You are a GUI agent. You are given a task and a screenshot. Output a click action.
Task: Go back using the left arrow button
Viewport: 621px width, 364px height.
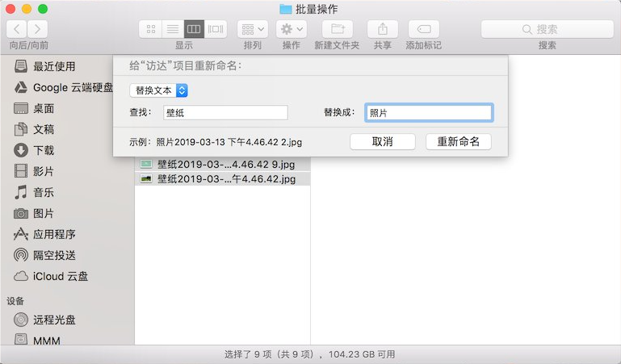[x=17, y=29]
